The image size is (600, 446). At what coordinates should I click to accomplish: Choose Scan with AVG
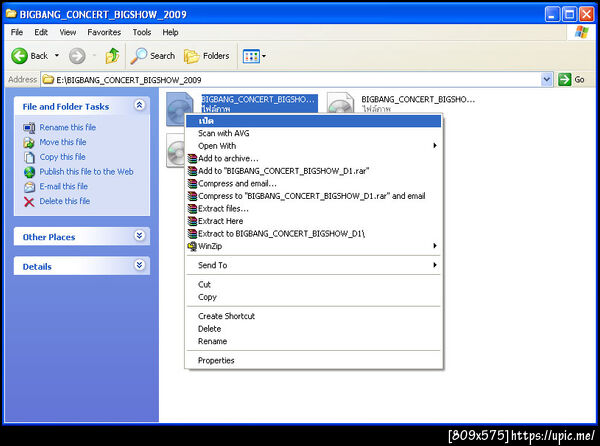313,133
